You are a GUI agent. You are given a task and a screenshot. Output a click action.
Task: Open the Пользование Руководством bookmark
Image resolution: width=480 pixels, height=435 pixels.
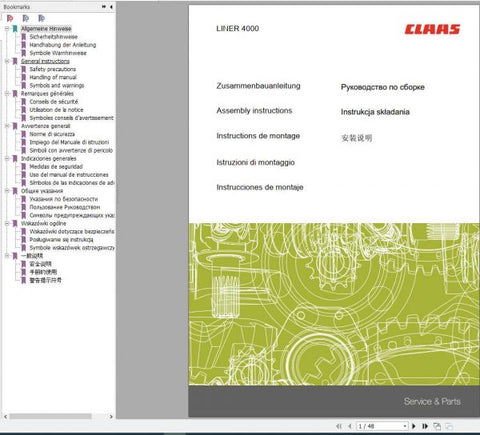(x=65, y=207)
